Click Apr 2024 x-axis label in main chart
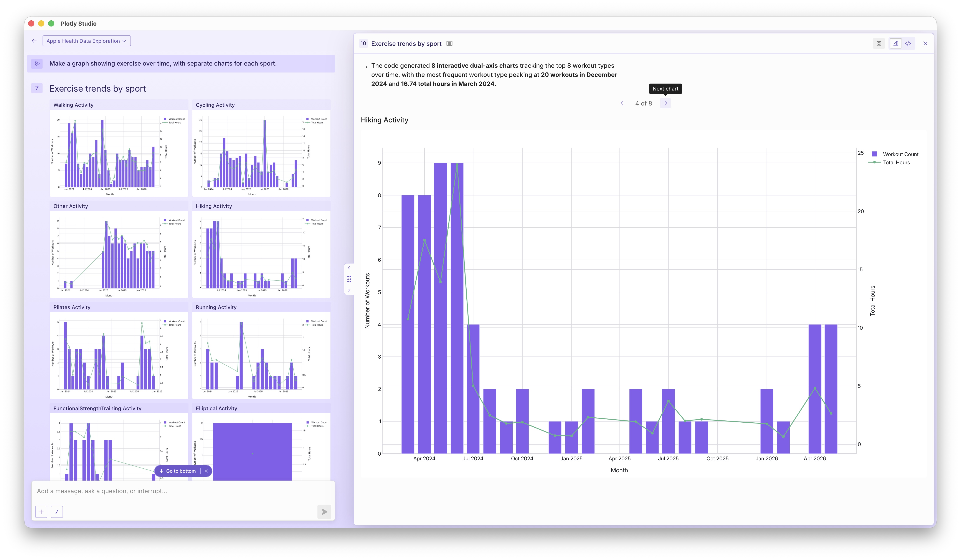This screenshot has width=961, height=560. click(x=424, y=459)
